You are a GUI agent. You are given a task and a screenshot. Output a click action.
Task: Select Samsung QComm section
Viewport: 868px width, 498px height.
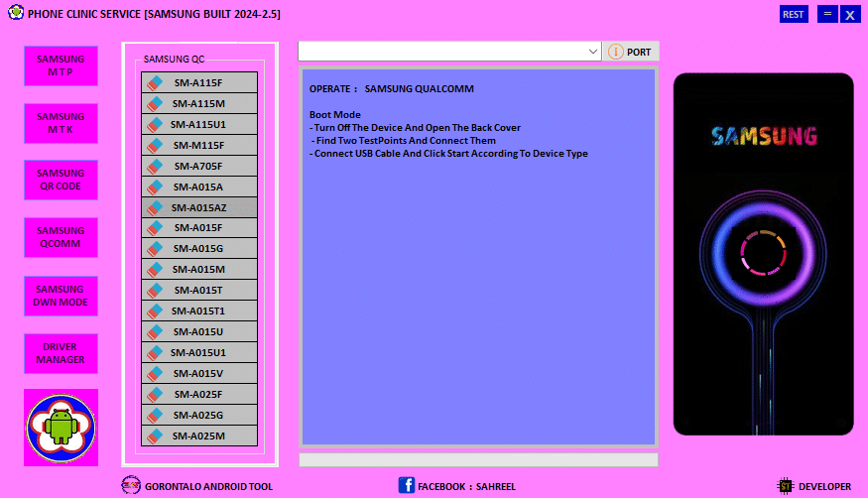pyautogui.click(x=61, y=238)
